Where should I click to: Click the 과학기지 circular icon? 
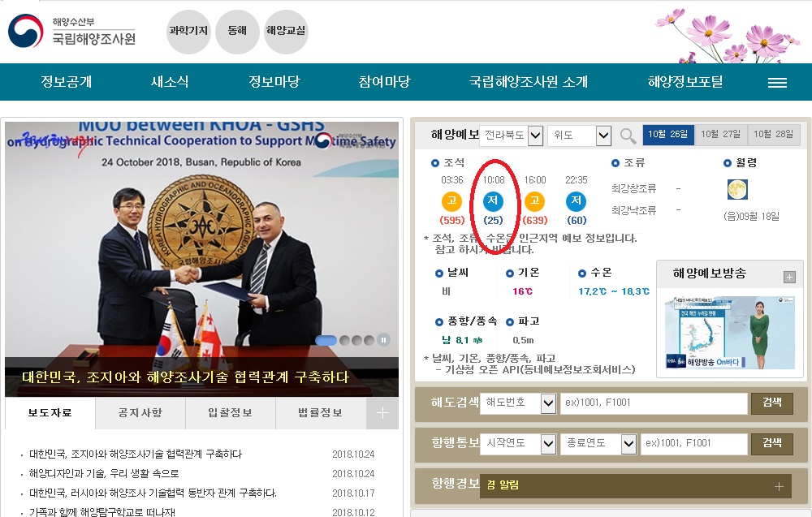click(188, 32)
